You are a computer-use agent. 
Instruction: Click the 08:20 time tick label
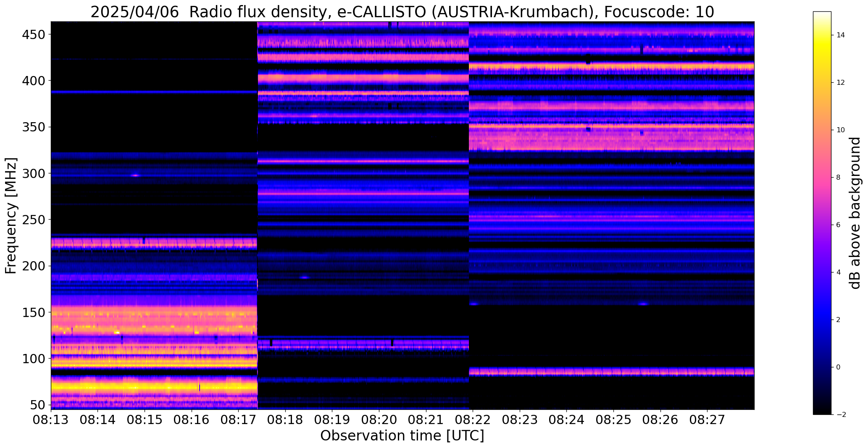(379, 420)
